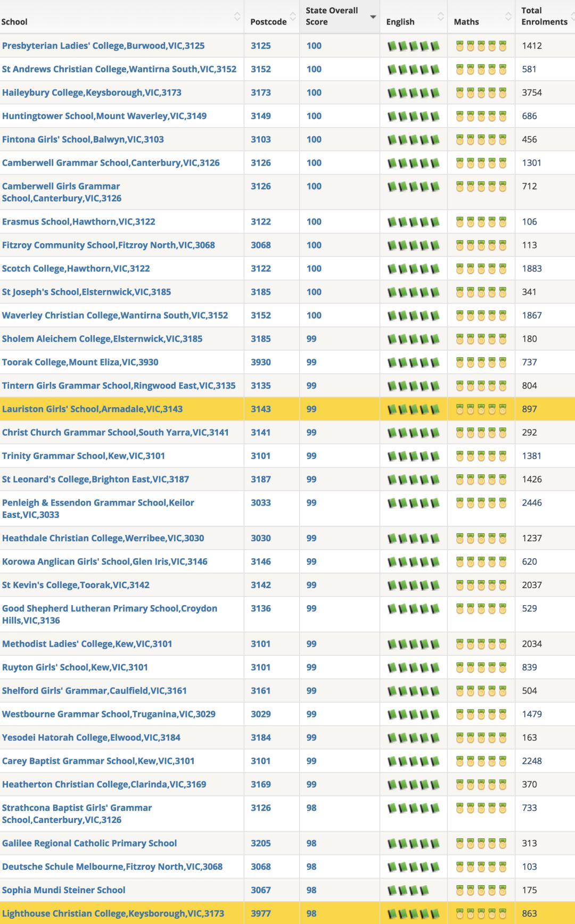Open St Leonard's College link
Viewport: 575px width, 924px height.
(x=96, y=479)
